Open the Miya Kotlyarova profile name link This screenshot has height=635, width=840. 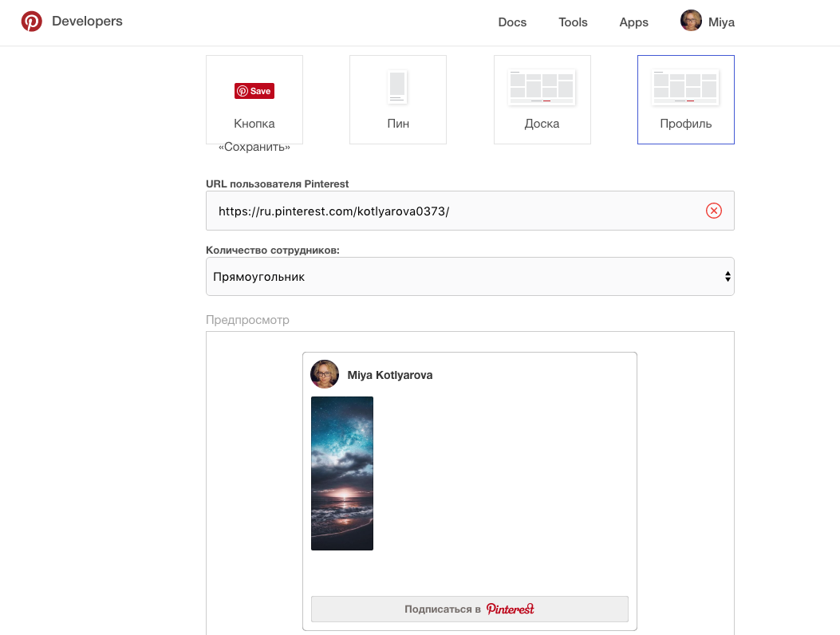(x=390, y=375)
